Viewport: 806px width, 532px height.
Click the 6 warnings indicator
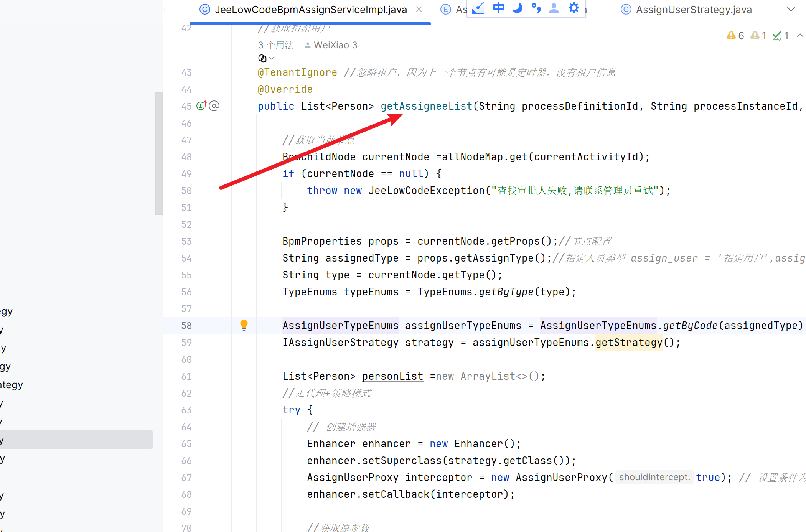pyautogui.click(x=735, y=36)
